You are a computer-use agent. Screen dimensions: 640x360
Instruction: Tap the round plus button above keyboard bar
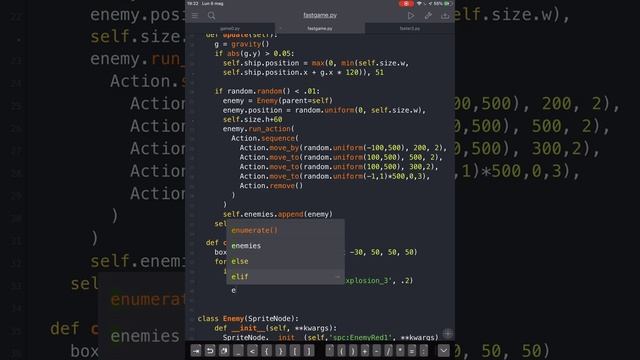coord(448,333)
